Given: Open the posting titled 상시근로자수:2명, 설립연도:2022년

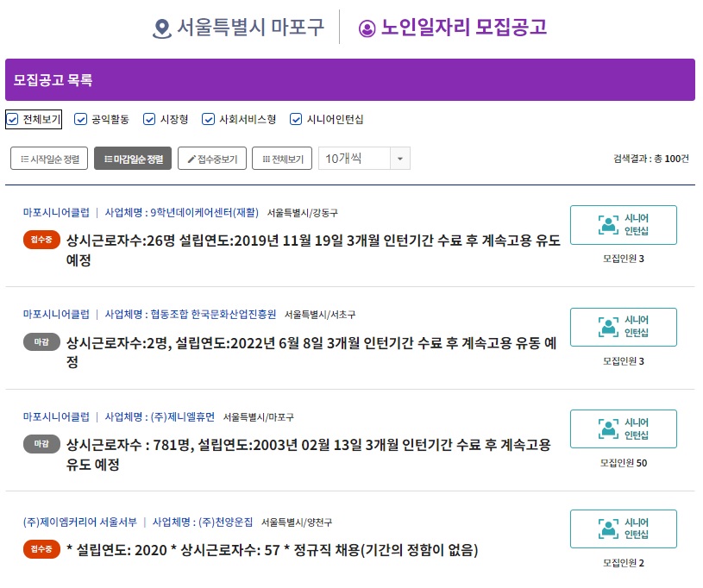Looking at the screenshot, I should pyautogui.click(x=311, y=353).
